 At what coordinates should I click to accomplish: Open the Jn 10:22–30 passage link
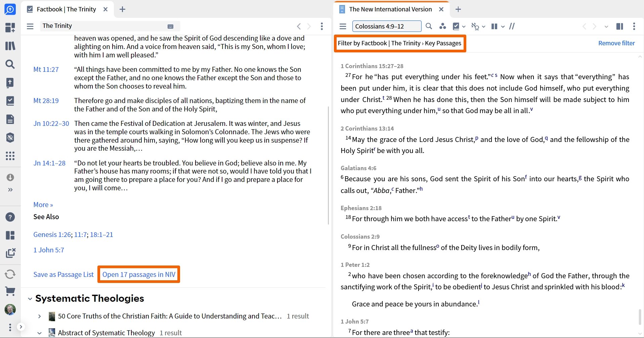[51, 124]
